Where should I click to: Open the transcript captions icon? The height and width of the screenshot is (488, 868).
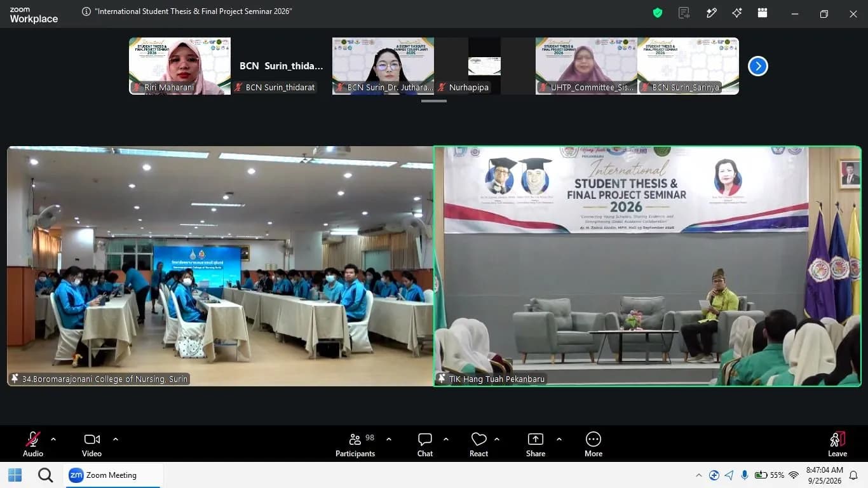click(x=684, y=13)
